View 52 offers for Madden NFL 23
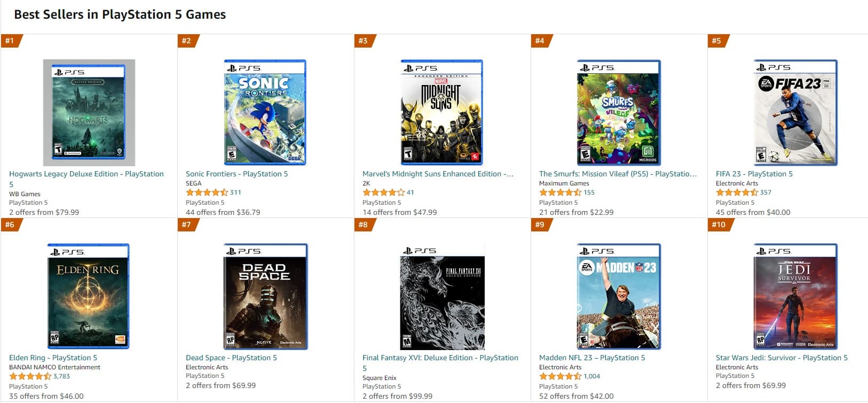 (576, 396)
